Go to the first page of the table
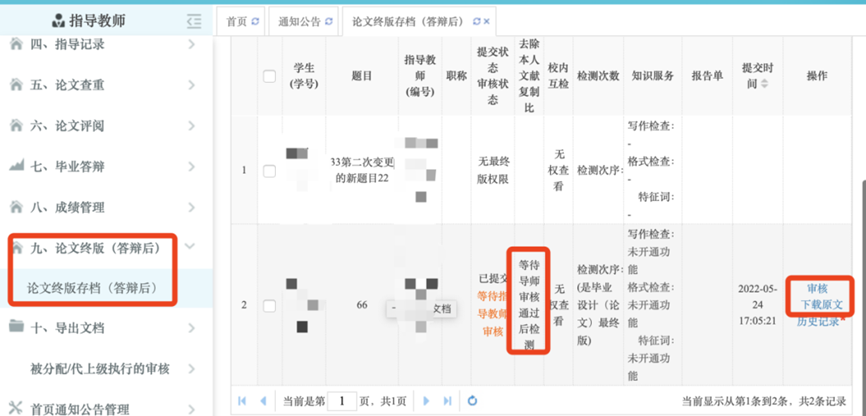 coord(242,401)
